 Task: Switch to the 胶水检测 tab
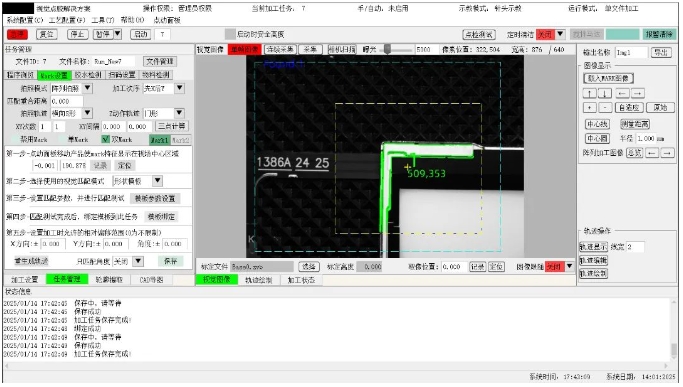[88, 75]
